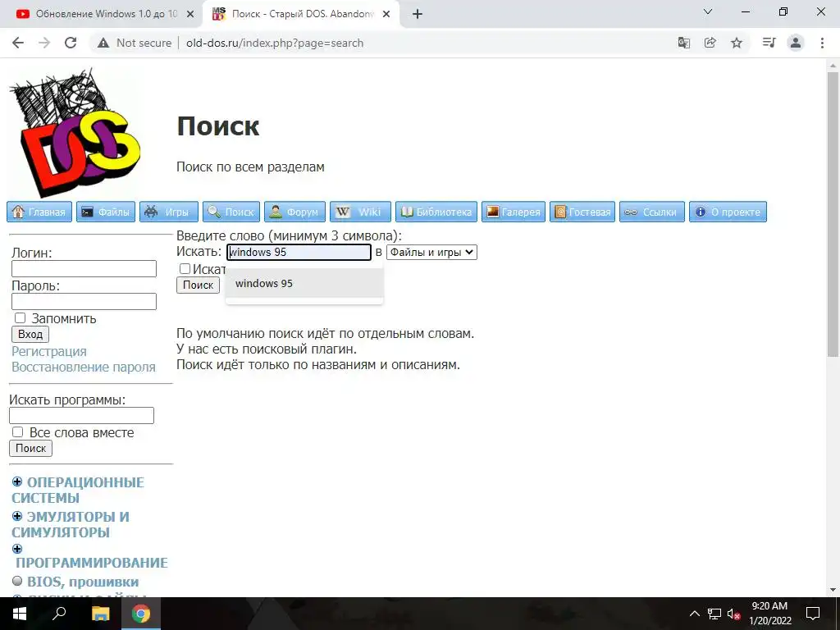Open Главная navigation button
840x630 pixels.
[x=39, y=212]
